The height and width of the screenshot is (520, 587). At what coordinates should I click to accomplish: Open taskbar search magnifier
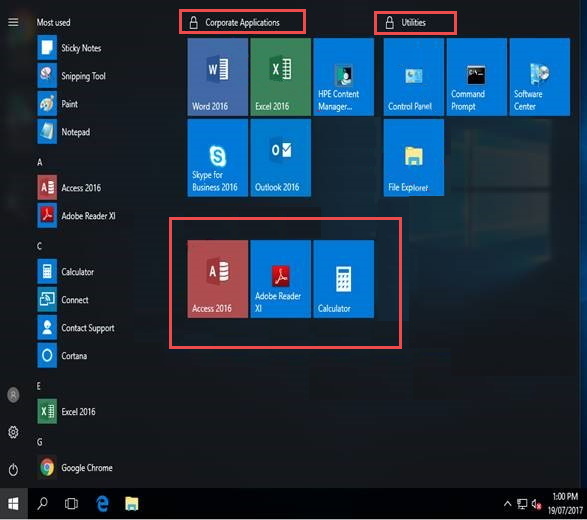click(x=42, y=504)
